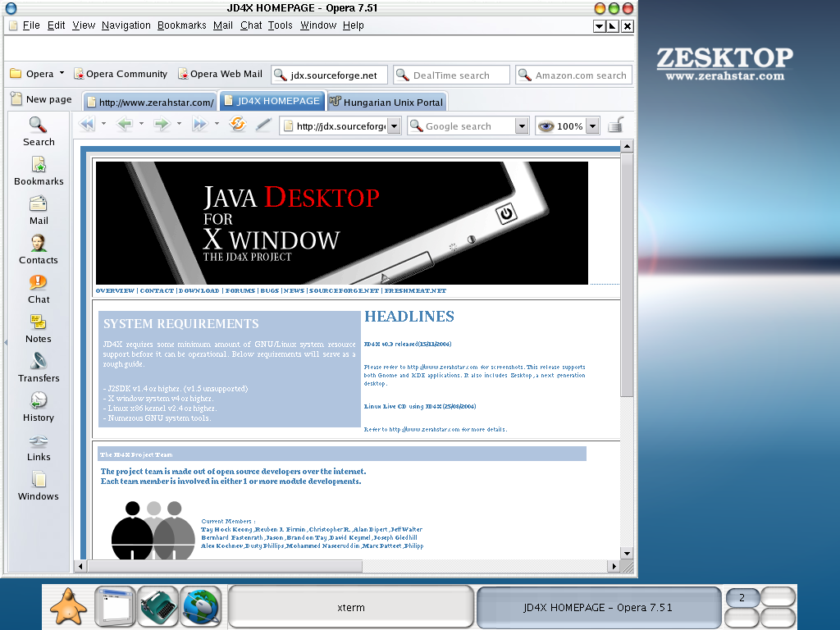Open the Forward history dropdown arrow
Screen dimensions: 840x630
[178, 124]
